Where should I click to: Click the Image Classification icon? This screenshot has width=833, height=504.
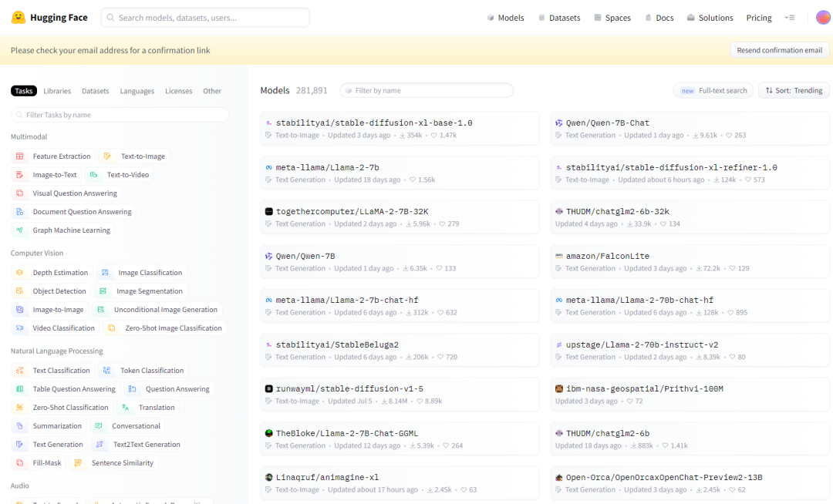[105, 273]
